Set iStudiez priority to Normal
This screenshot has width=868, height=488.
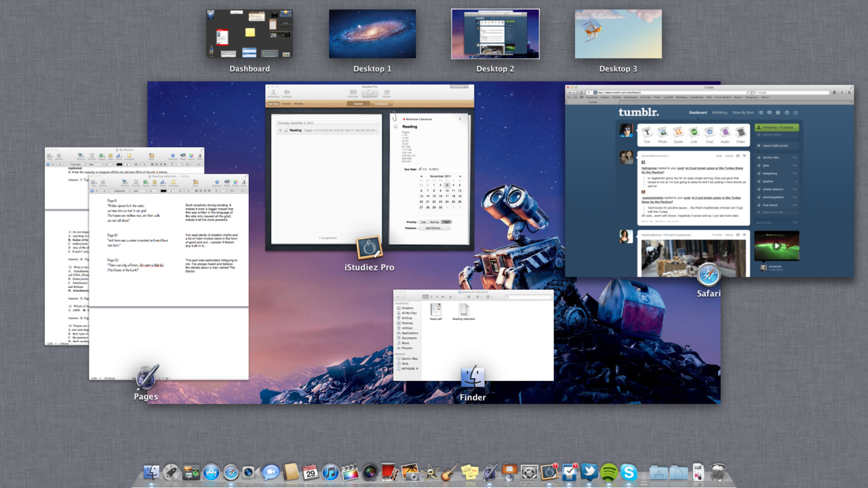(434, 222)
